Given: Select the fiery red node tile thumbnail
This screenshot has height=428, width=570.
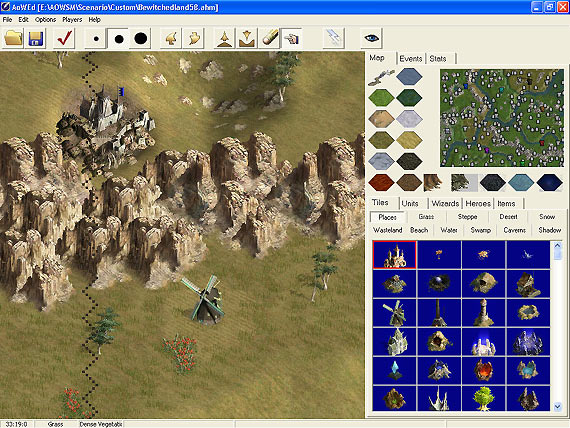Looking at the screenshot, I should point(483,371).
